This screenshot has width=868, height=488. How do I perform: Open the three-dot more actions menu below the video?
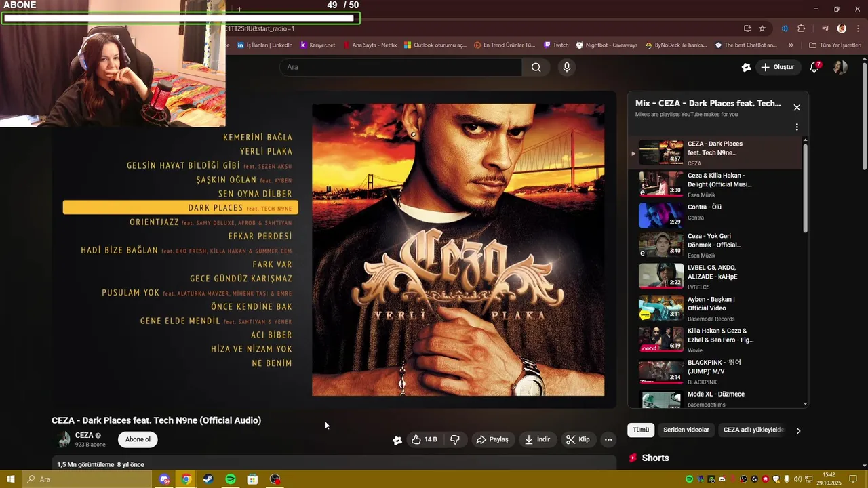click(x=608, y=439)
